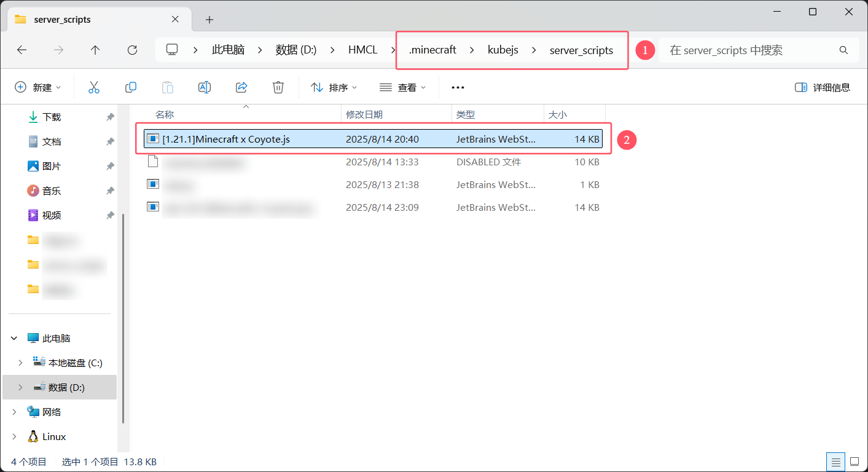Viewport: 868px width, 472px height.
Task: Expand the 网络 tree node
Action: coord(14,412)
